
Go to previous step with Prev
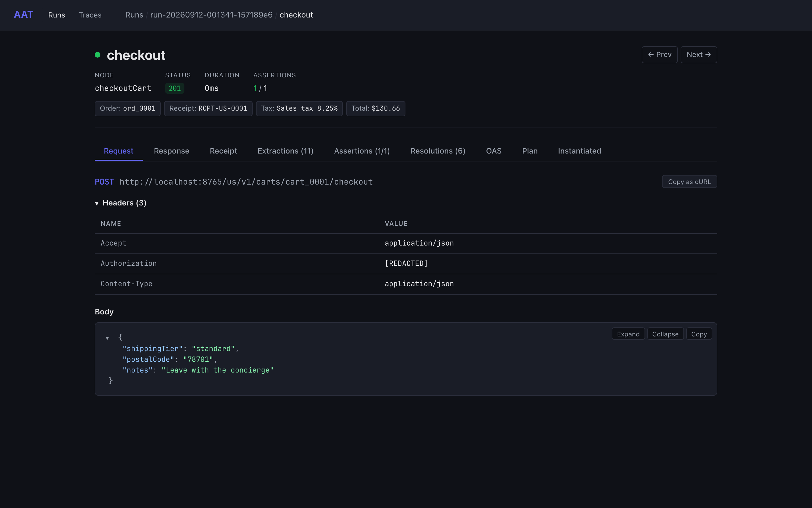pos(659,55)
